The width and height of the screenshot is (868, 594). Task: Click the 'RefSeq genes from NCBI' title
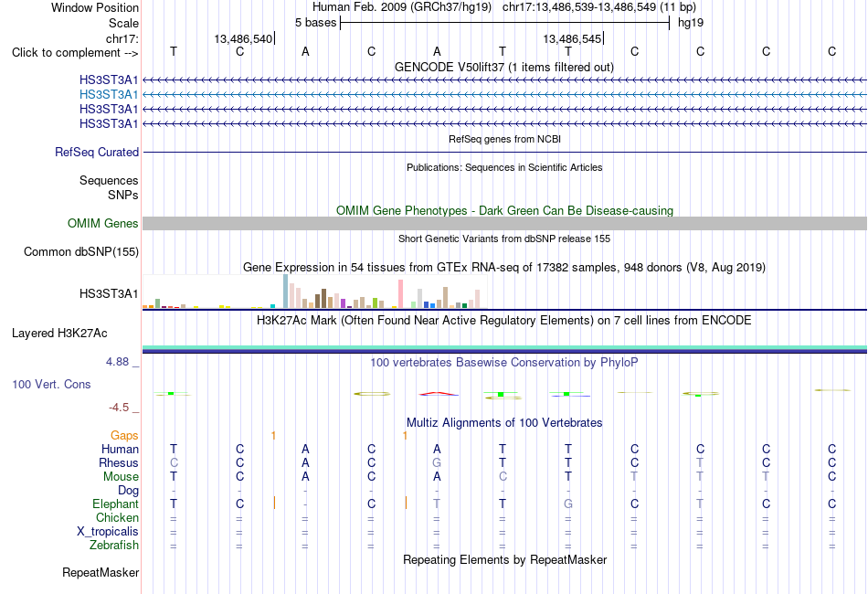coord(504,140)
